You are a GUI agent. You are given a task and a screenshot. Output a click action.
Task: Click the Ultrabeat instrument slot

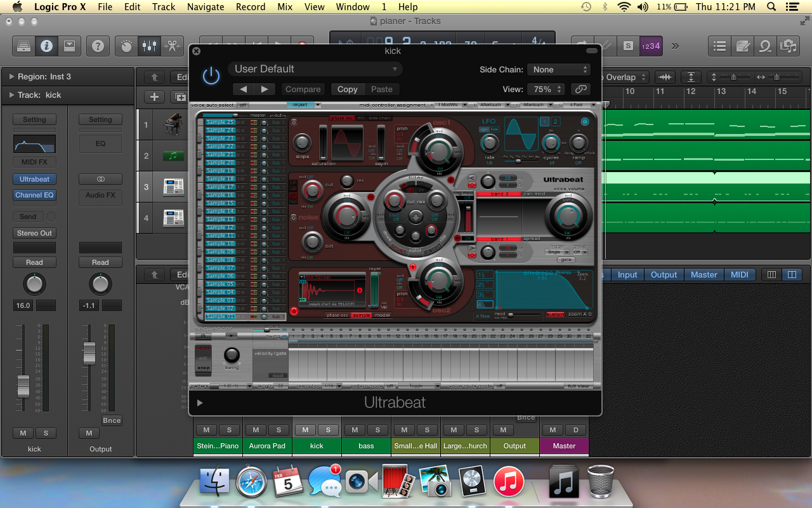[x=34, y=179]
